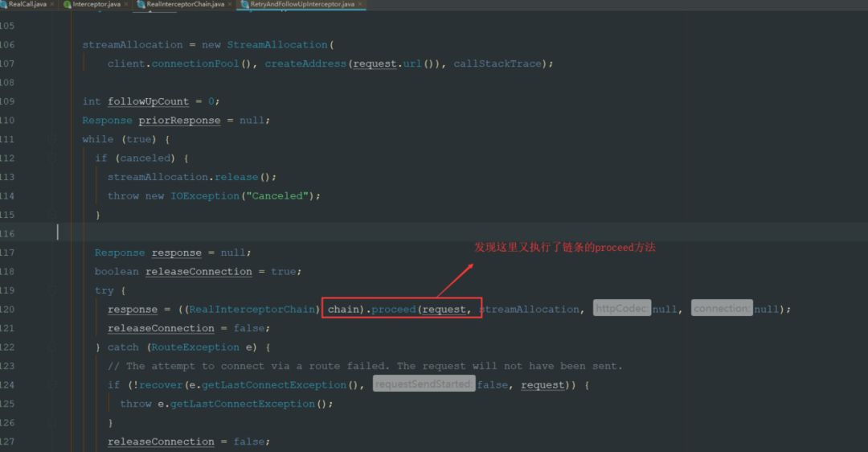Click releaseConnection on line 127

click(x=161, y=442)
